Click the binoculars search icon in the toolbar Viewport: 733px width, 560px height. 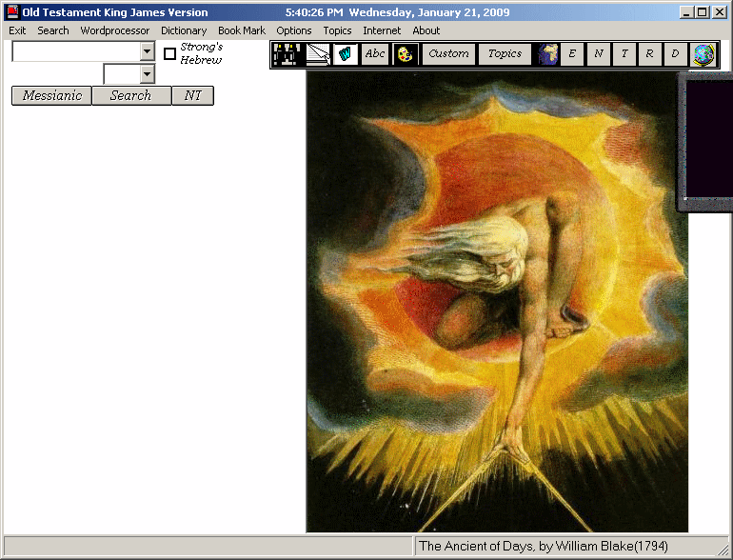tap(286, 54)
